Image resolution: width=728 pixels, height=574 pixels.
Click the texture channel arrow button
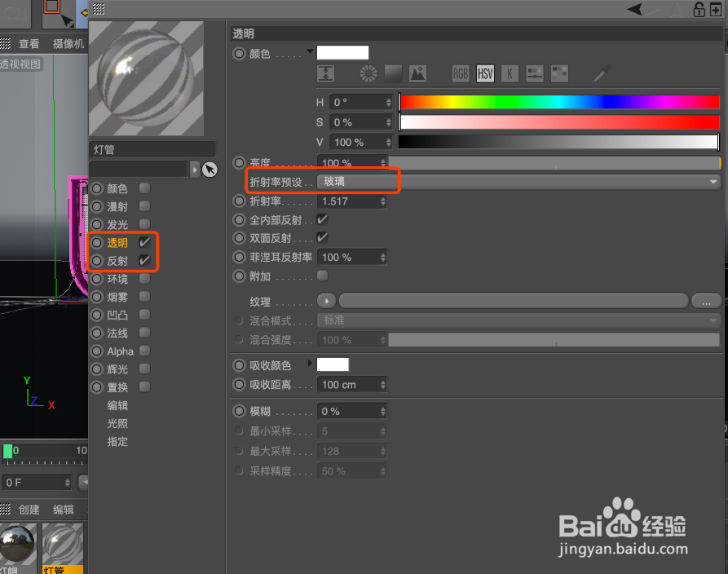click(x=326, y=301)
